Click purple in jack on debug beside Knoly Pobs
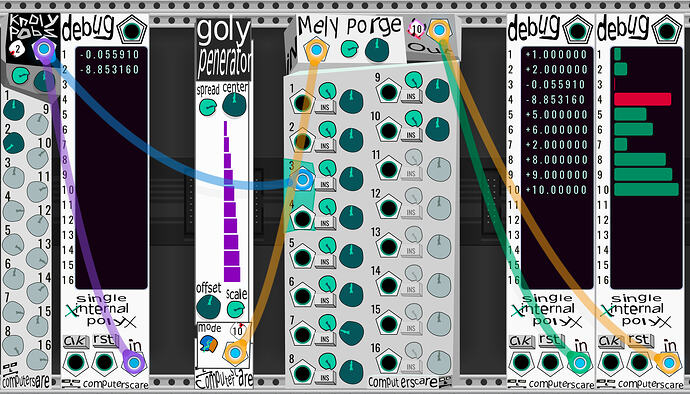690x394 pixels. pos(134,362)
